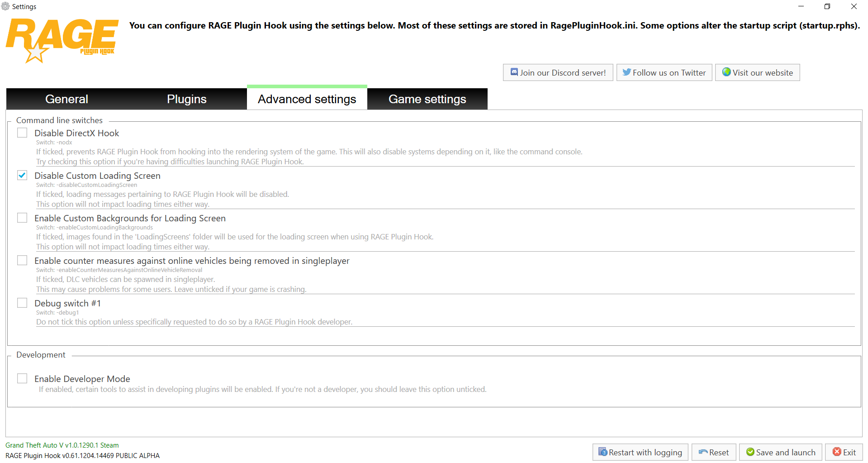
Task: Click the red Exit cross icon
Action: [837, 452]
